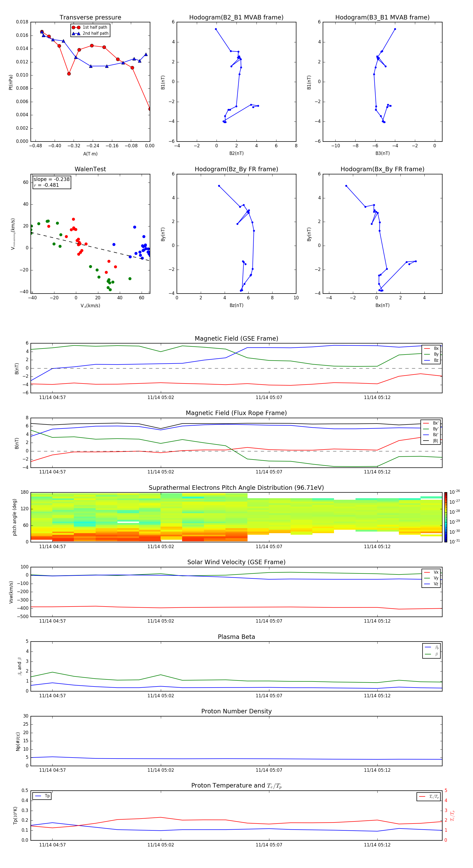Click the 'Tp(10^6K)' y-axis label
Image resolution: width=473 pixels, height=868 pixels.
(x=15, y=815)
